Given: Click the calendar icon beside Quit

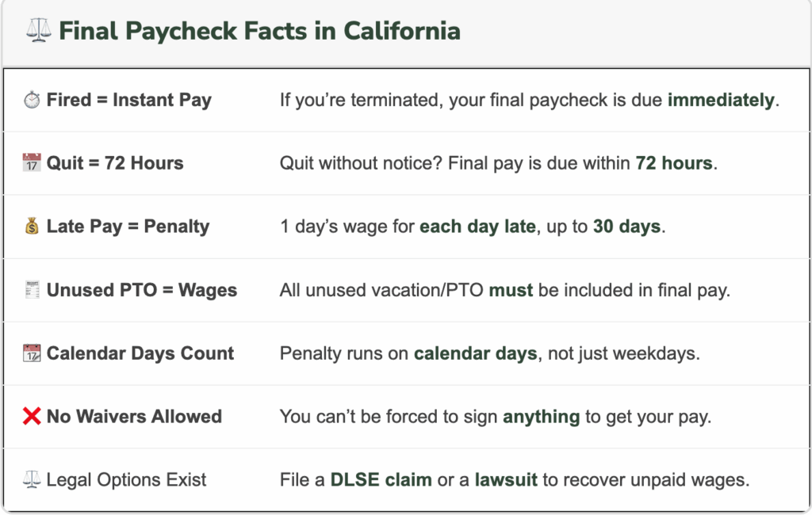Looking at the screenshot, I should [x=32, y=163].
